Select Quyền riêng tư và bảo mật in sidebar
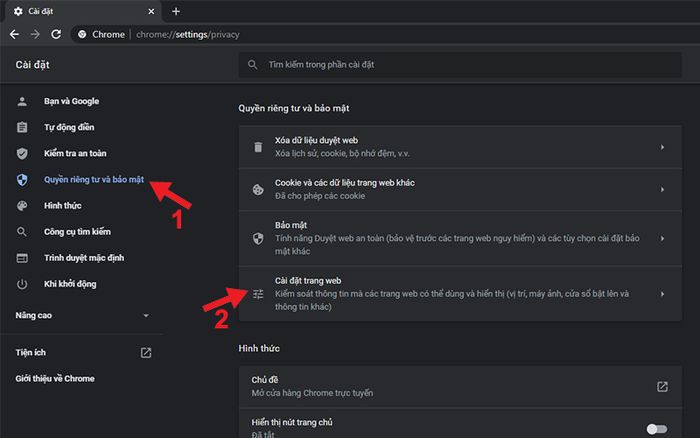Image resolution: width=700 pixels, height=438 pixels. (x=94, y=179)
